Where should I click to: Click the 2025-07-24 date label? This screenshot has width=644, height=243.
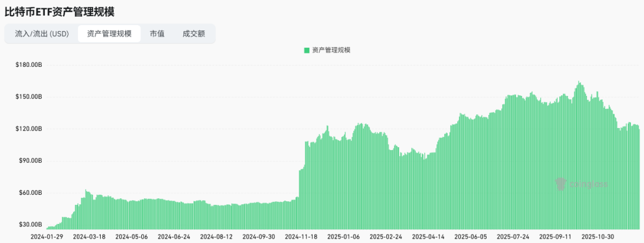(x=513, y=236)
